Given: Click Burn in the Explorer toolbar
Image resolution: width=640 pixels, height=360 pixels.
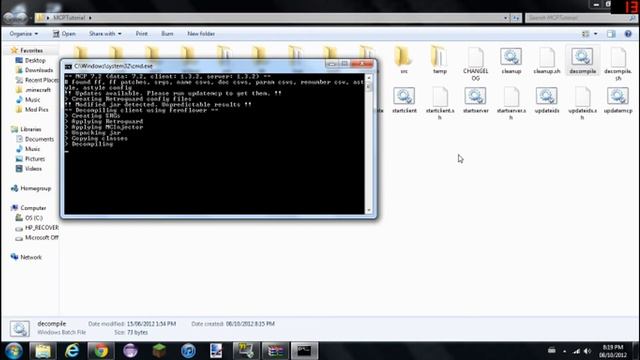Looking at the screenshot, I should [167, 34].
